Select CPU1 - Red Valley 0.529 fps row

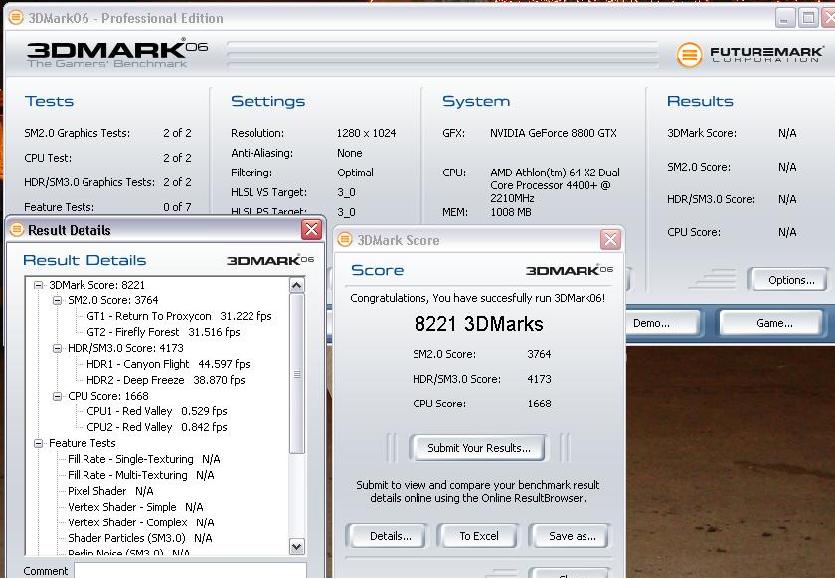coord(157,411)
